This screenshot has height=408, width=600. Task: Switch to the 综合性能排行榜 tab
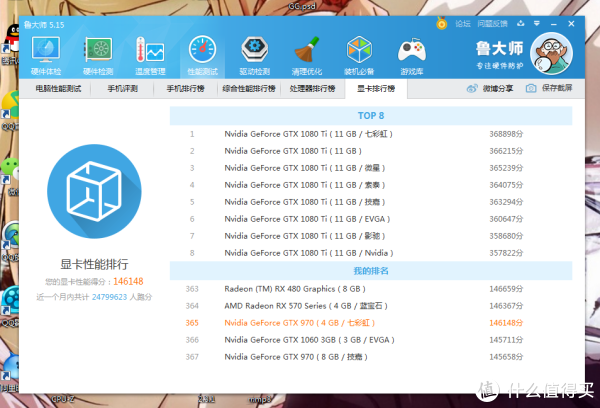tap(249, 89)
